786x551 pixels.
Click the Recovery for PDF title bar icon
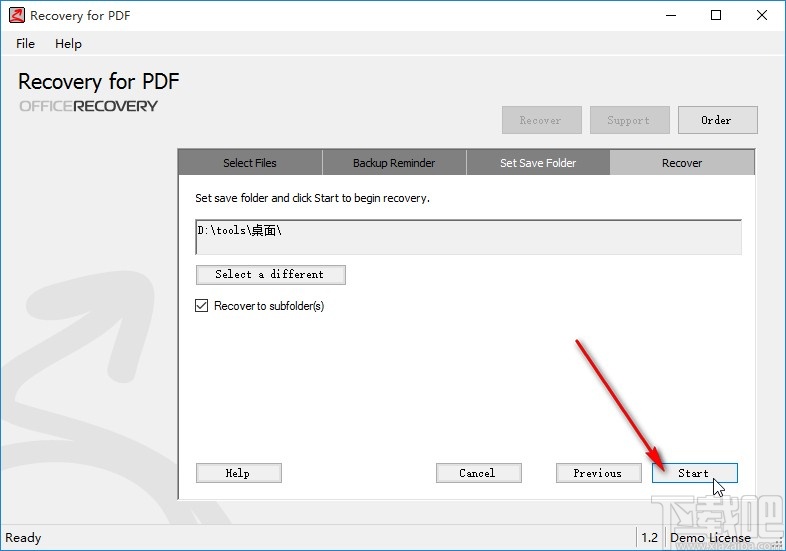[16, 15]
